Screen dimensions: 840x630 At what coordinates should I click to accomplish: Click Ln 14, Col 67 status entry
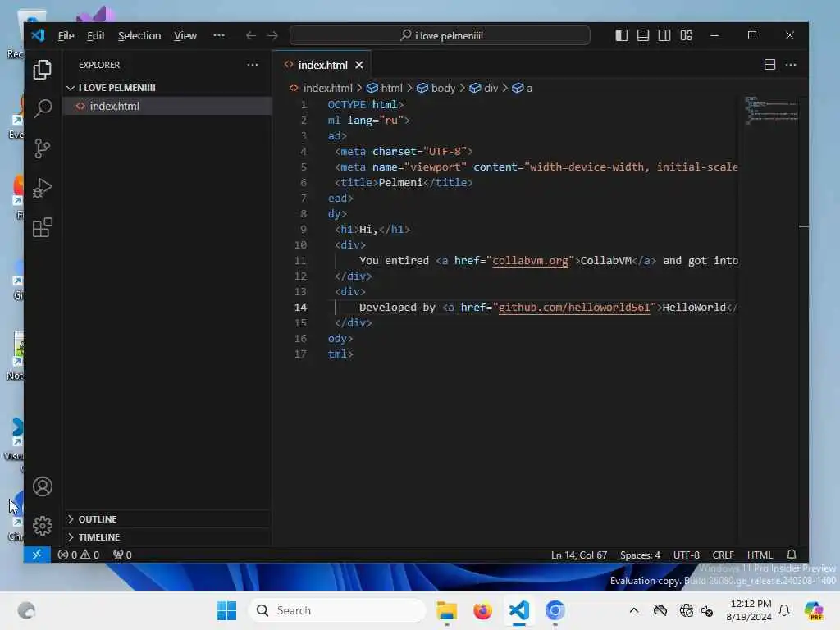click(579, 555)
